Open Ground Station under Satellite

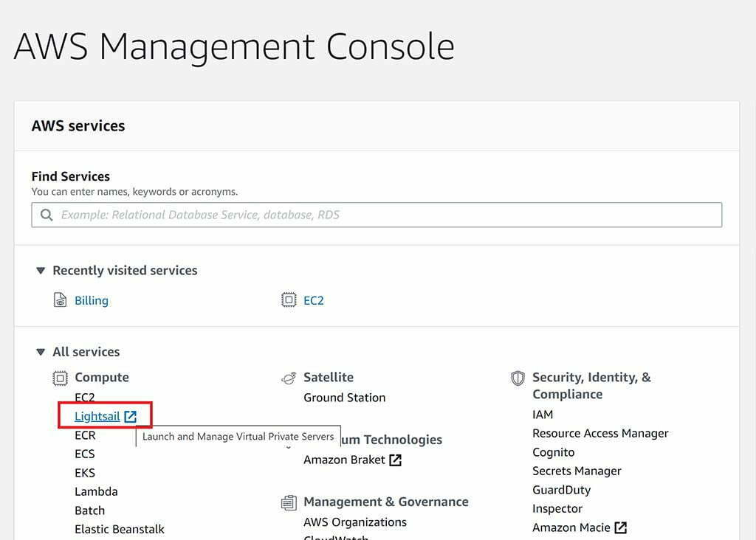click(344, 398)
